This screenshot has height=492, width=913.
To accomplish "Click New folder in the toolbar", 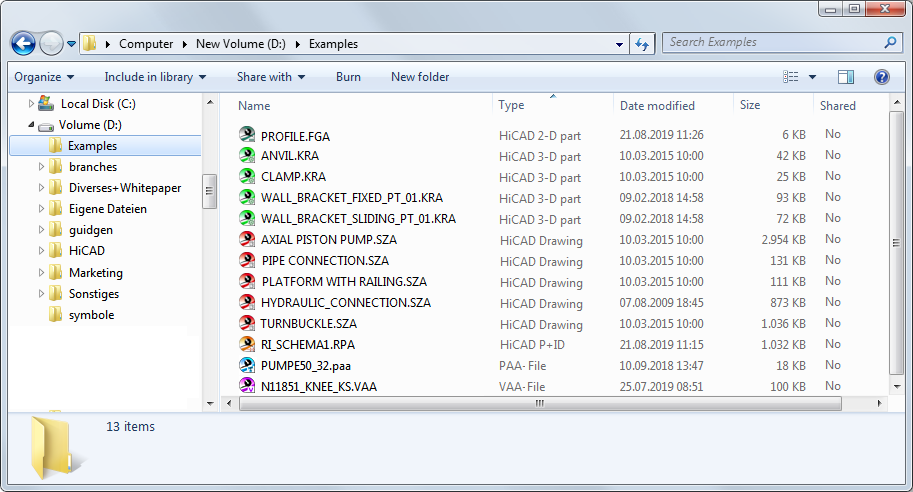I will [x=420, y=77].
